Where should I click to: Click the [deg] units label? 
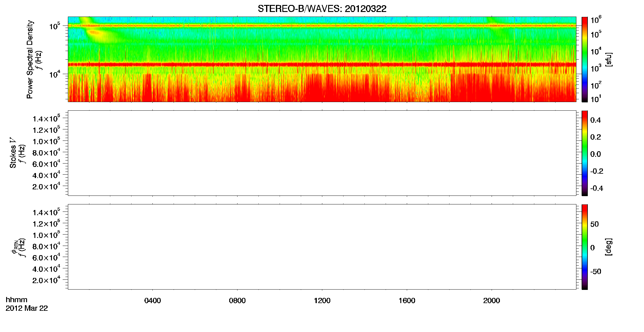[x=609, y=247]
